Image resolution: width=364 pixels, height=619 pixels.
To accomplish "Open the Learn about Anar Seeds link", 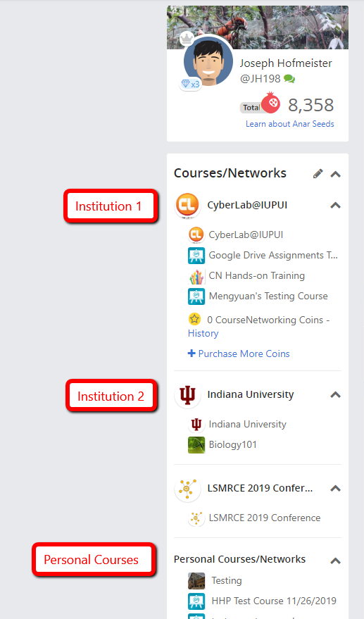I will coord(290,124).
